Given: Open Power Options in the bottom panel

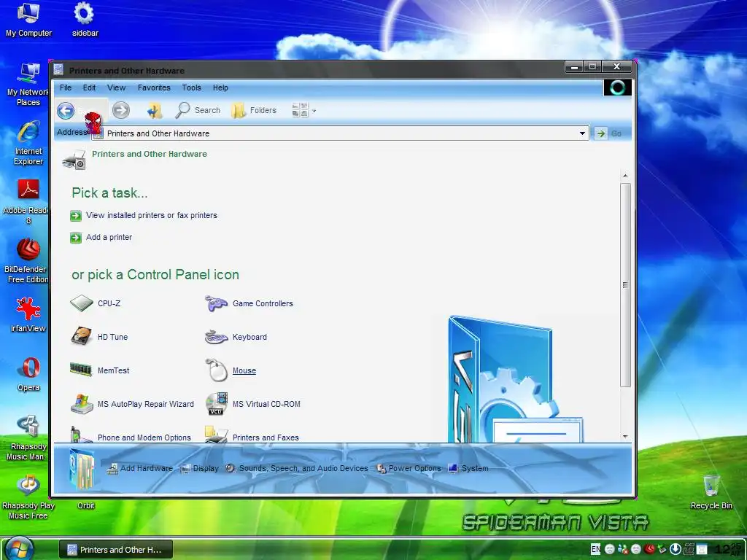Looking at the screenshot, I should pyautogui.click(x=409, y=469).
